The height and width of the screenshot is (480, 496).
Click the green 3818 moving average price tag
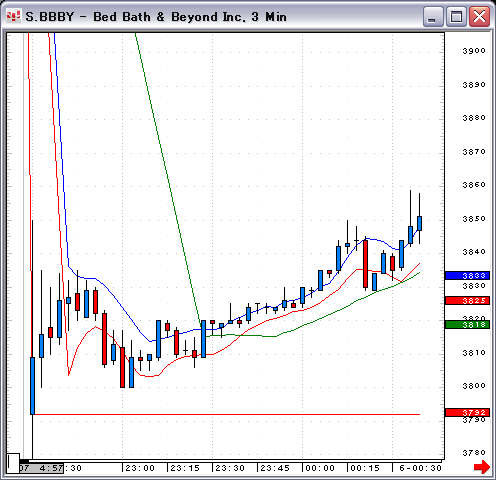click(467, 324)
